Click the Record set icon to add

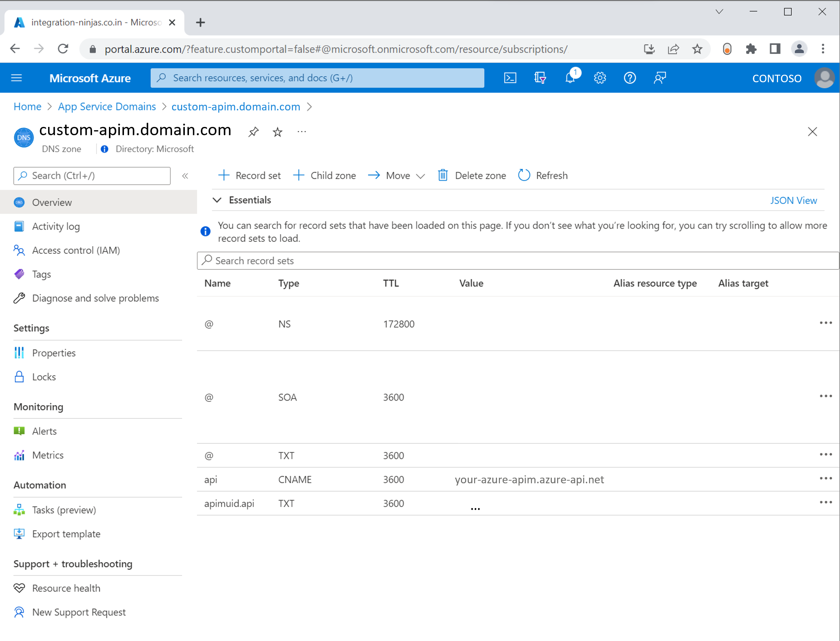(x=249, y=176)
